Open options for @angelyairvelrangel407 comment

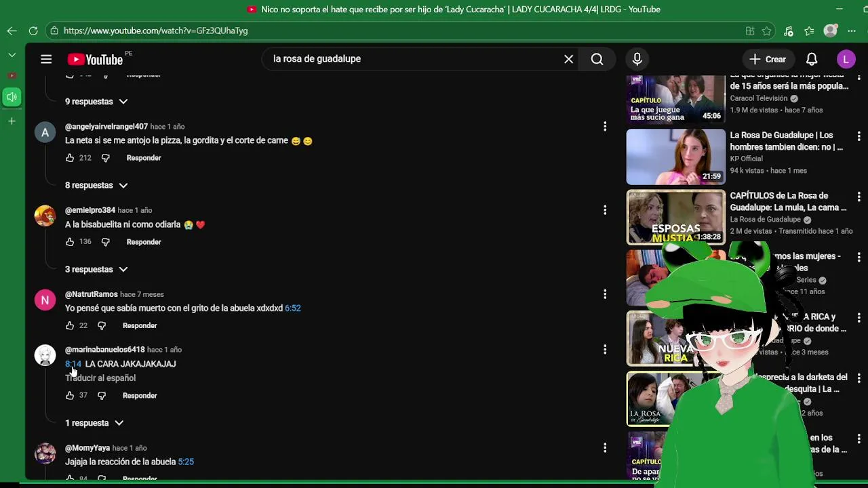tap(605, 127)
